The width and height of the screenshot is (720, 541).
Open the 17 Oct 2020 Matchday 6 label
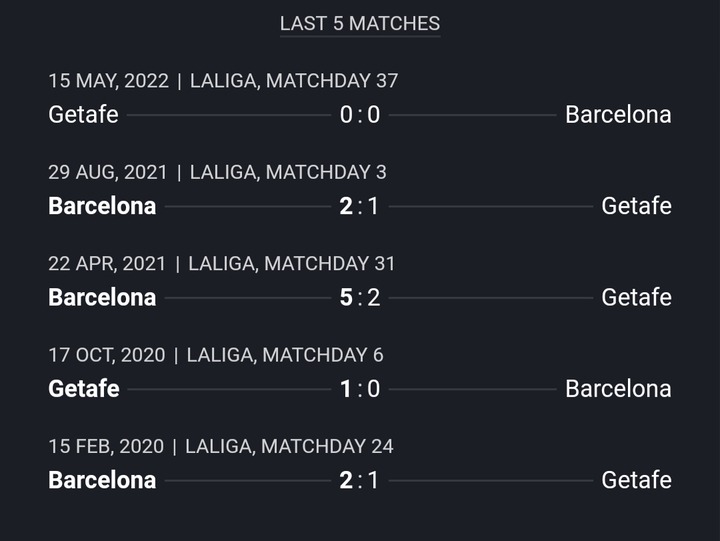pyautogui.click(x=216, y=355)
